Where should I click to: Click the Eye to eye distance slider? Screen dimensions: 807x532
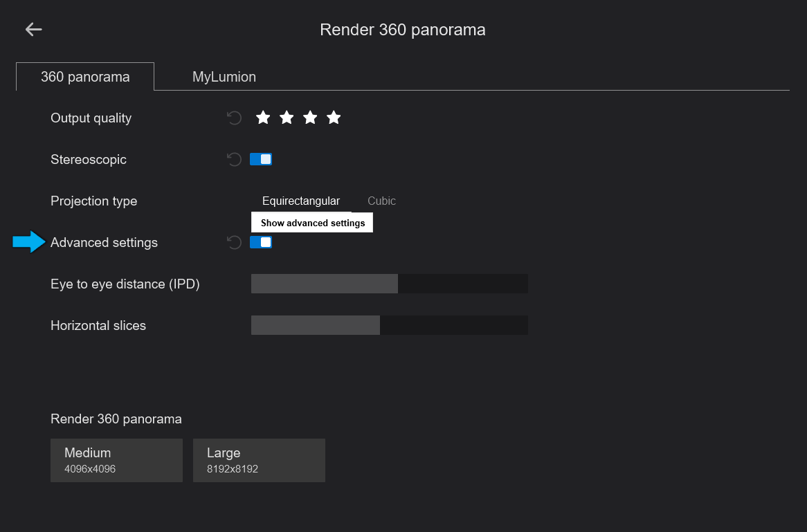389,284
